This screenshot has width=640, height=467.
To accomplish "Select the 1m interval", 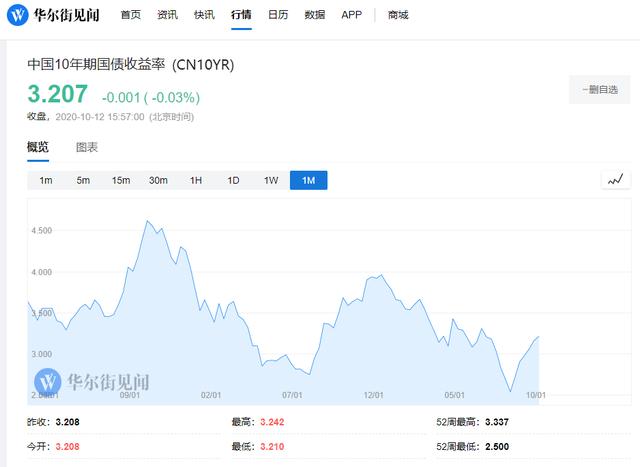I will coord(46,180).
